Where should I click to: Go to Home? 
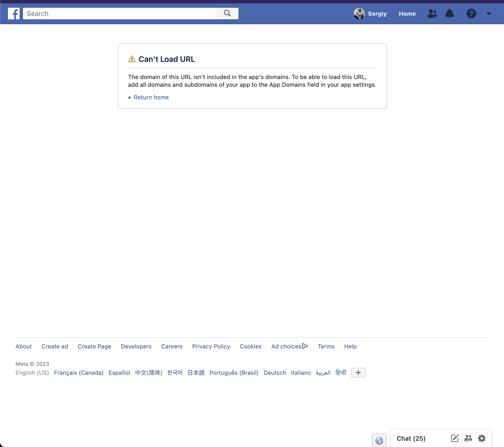pos(407,14)
